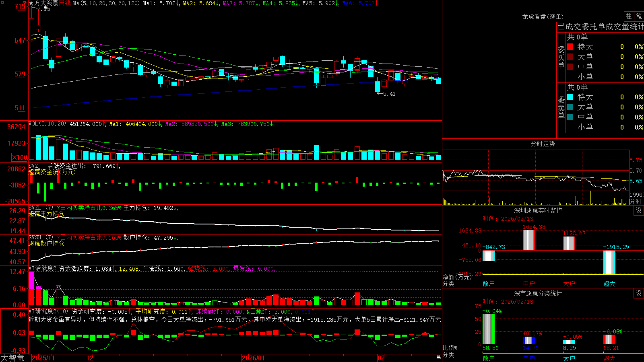Screen dimensions: 644x362
Task: Click the 爆发线: 6.000 label
Action: (254, 268)
